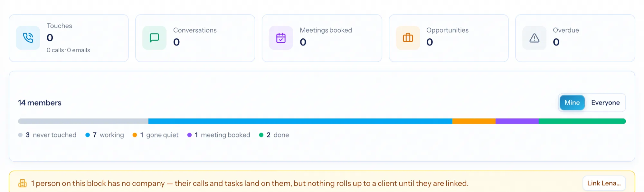Screen dimensions: 644x192
Task: Select the Mine toggle option
Action: pos(572,103)
